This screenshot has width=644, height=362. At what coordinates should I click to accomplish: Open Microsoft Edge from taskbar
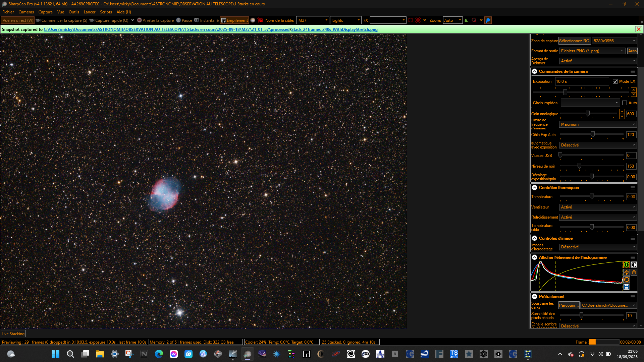coord(159,354)
